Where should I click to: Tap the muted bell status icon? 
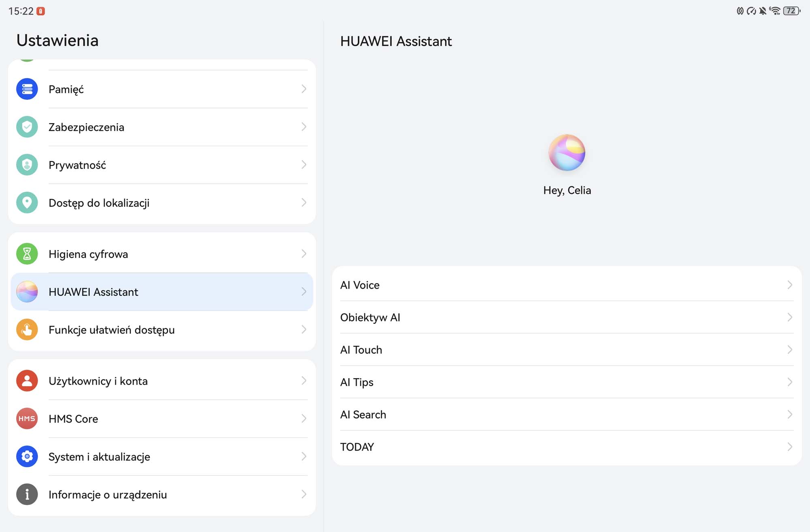pos(763,11)
